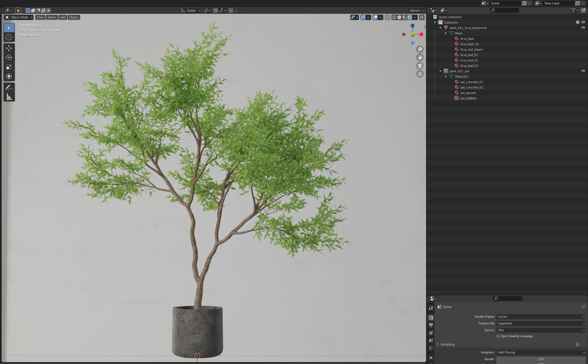Enable Open Shading Language checkbox

(x=498, y=336)
